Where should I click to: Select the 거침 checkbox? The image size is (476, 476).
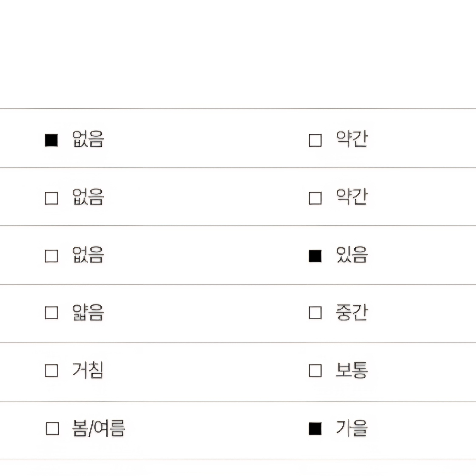tap(51, 371)
